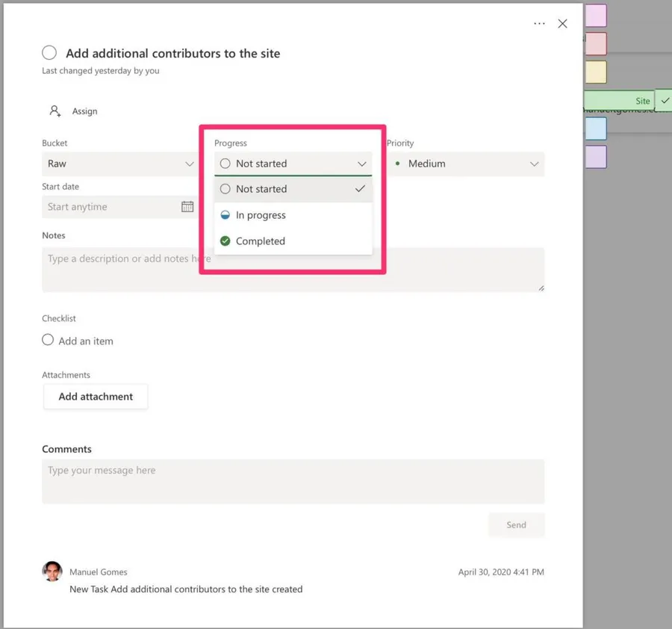Close the task details dialog
Viewport: 672px width, 629px height.
coord(562,24)
